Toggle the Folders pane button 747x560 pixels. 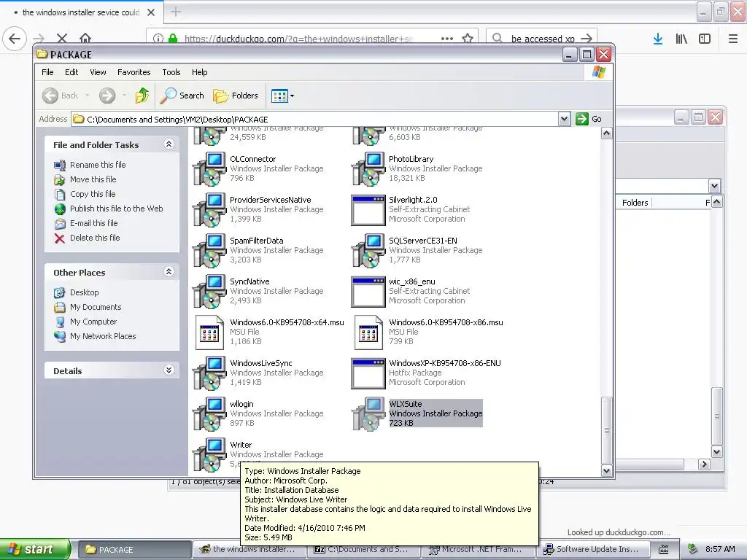pos(236,96)
